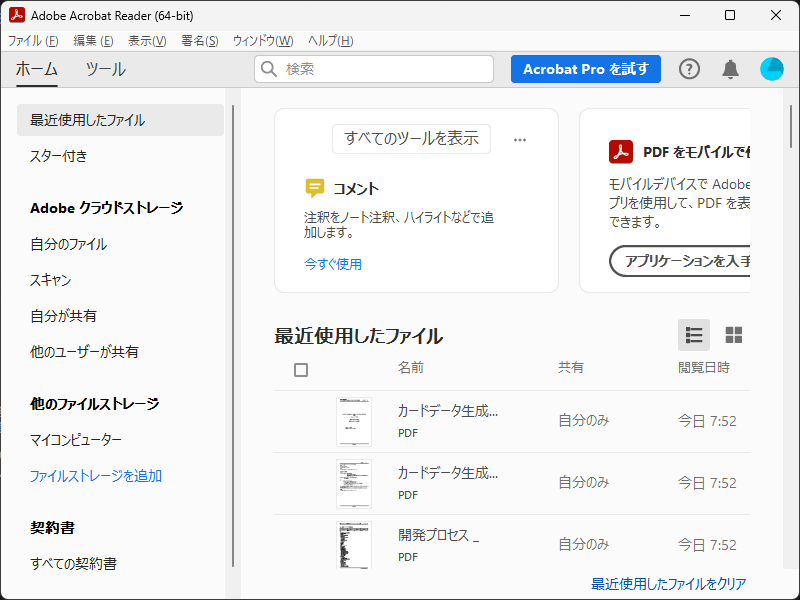This screenshot has width=800, height=600.
Task: Tick the select-all files checkbox
Action: click(301, 370)
